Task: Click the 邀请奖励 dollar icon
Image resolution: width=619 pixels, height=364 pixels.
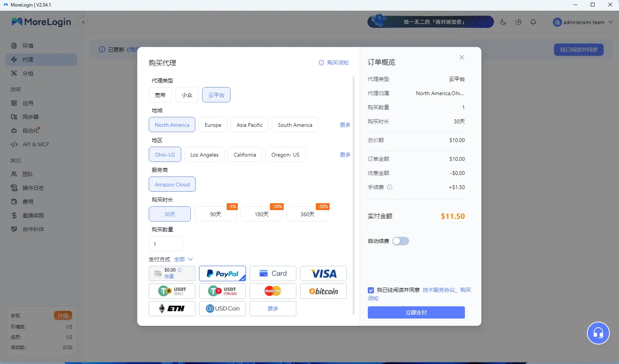Action: (x=14, y=215)
